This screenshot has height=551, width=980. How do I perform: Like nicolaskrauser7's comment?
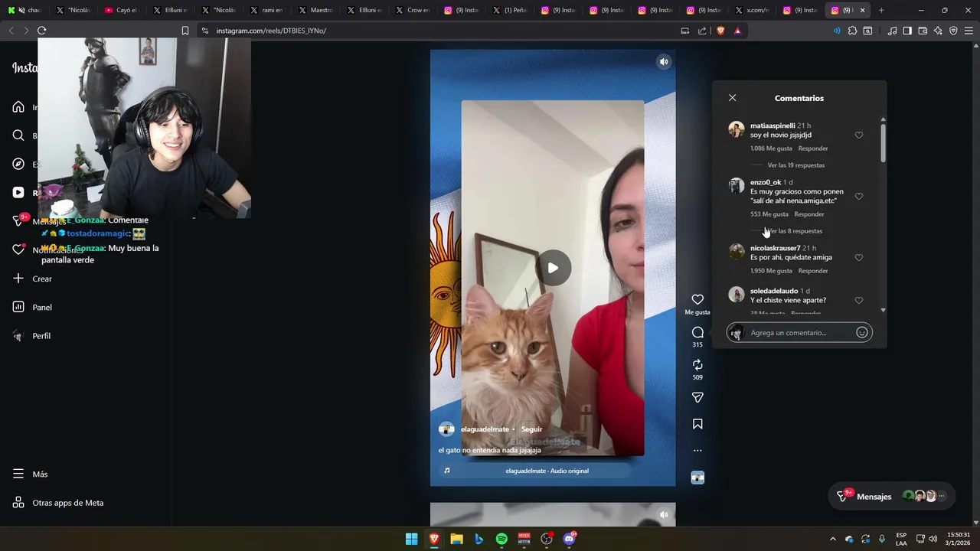pos(859,258)
